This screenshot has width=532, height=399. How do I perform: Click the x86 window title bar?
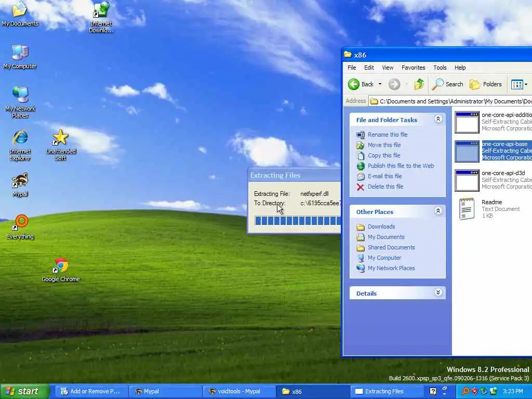coord(437,55)
